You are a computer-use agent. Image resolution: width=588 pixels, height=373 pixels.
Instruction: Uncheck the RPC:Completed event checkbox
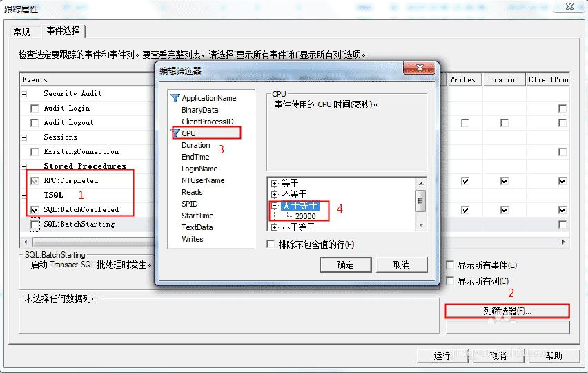(35, 181)
